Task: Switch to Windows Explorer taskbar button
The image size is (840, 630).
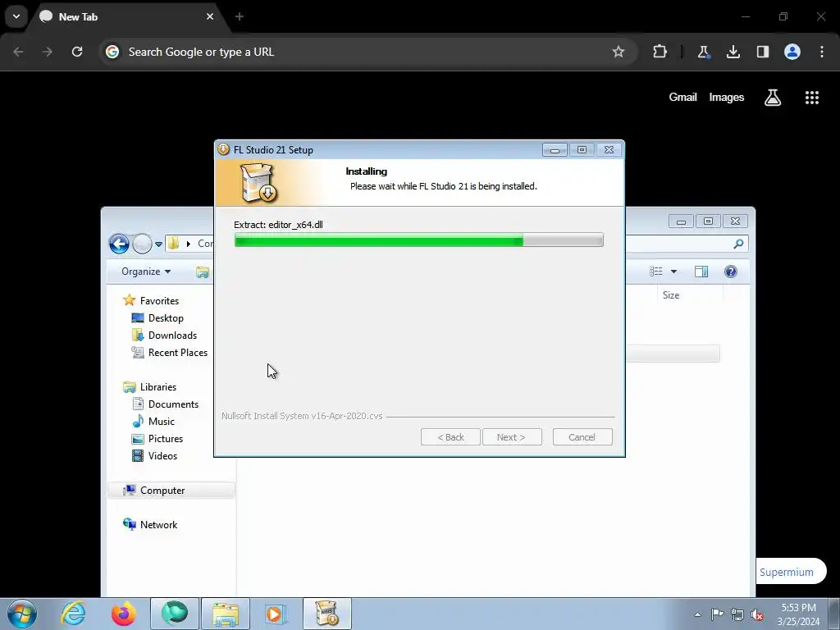Action: coord(226,614)
